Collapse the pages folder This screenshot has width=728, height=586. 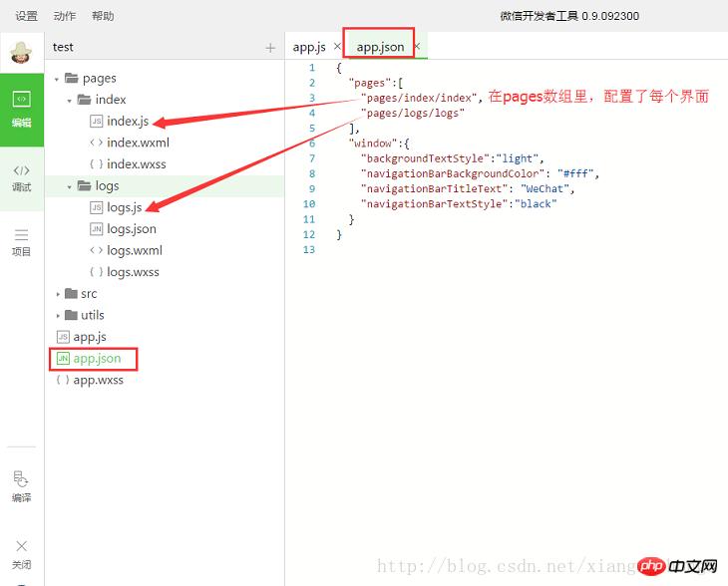click(58, 78)
